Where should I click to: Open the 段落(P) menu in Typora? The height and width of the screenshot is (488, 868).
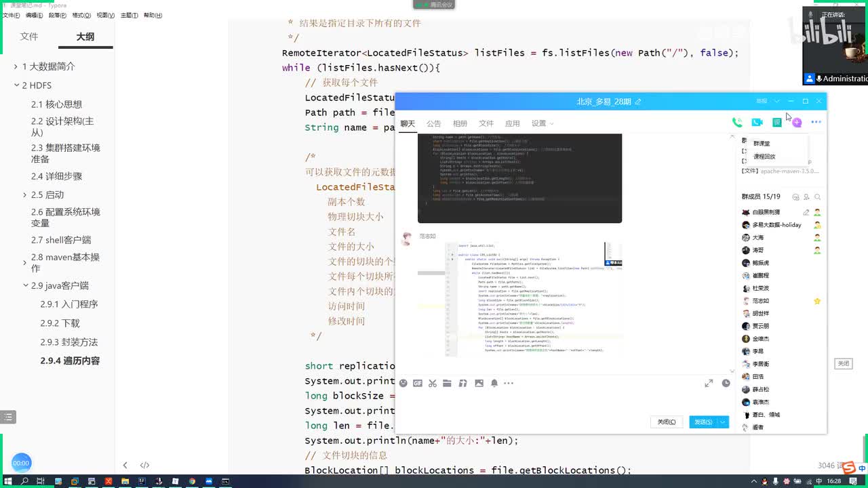click(58, 15)
